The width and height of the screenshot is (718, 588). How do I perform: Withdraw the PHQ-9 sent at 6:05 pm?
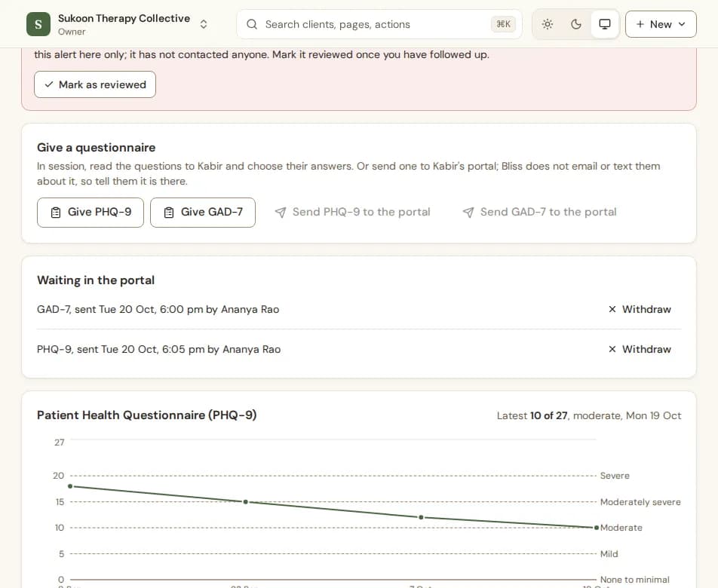click(x=640, y=349)
